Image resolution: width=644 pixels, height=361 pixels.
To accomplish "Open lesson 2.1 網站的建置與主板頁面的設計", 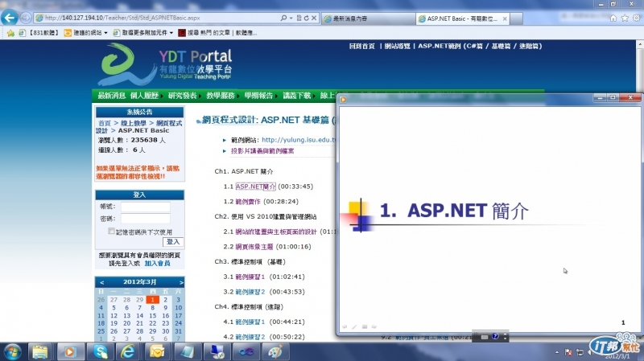I will tap(276, 232).
